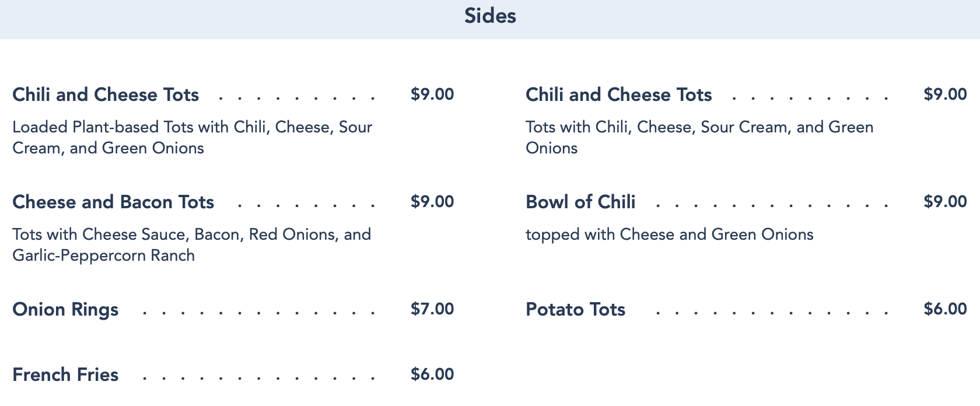Choose the Potato Tots item

tap(575, 309)
